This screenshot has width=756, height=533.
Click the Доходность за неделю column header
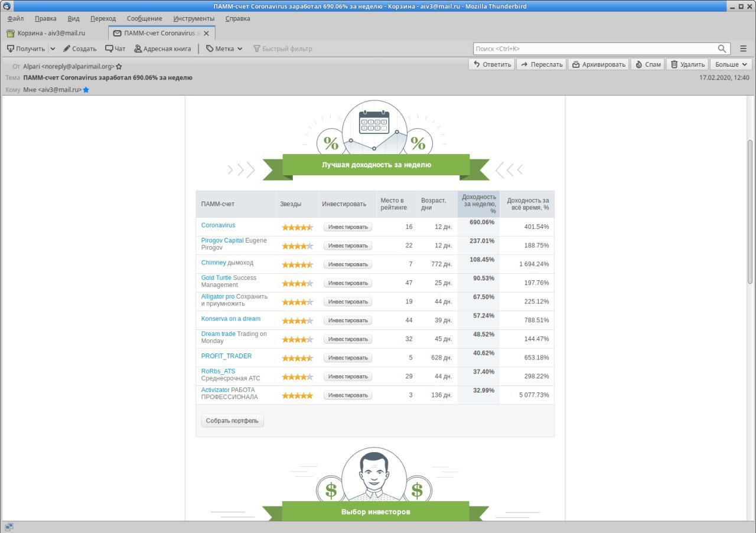(x=479, y=204)
